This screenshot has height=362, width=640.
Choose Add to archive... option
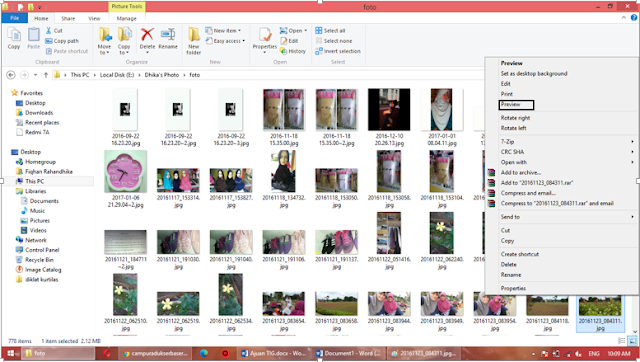(x=521, y=172)
